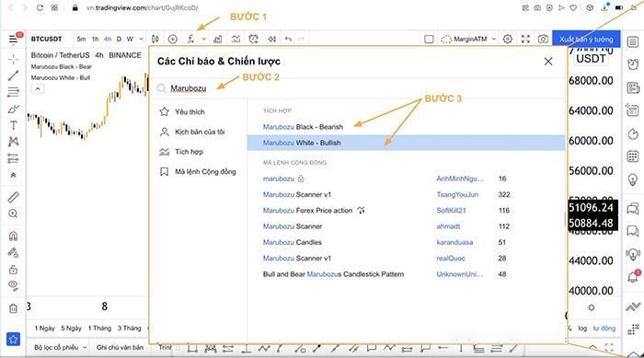Expand the indicators favorites dropdown arrow

coord(203,39)
